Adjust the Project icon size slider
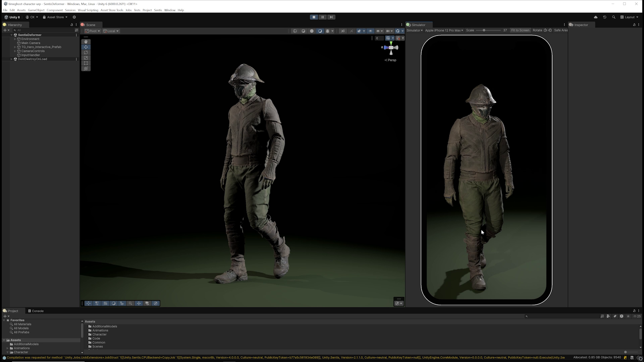 631,352
